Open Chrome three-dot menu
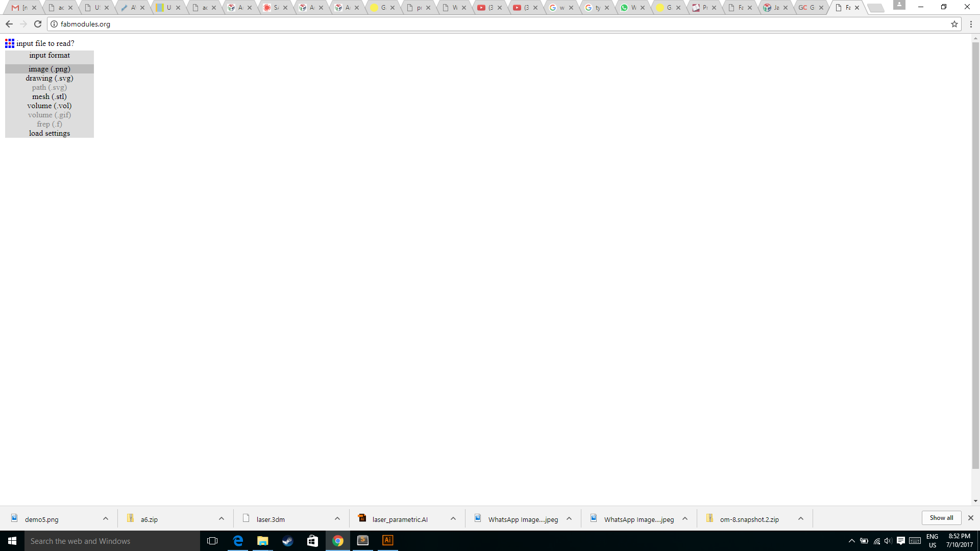This screenshot has width=980, height=551. coord(971,24)
